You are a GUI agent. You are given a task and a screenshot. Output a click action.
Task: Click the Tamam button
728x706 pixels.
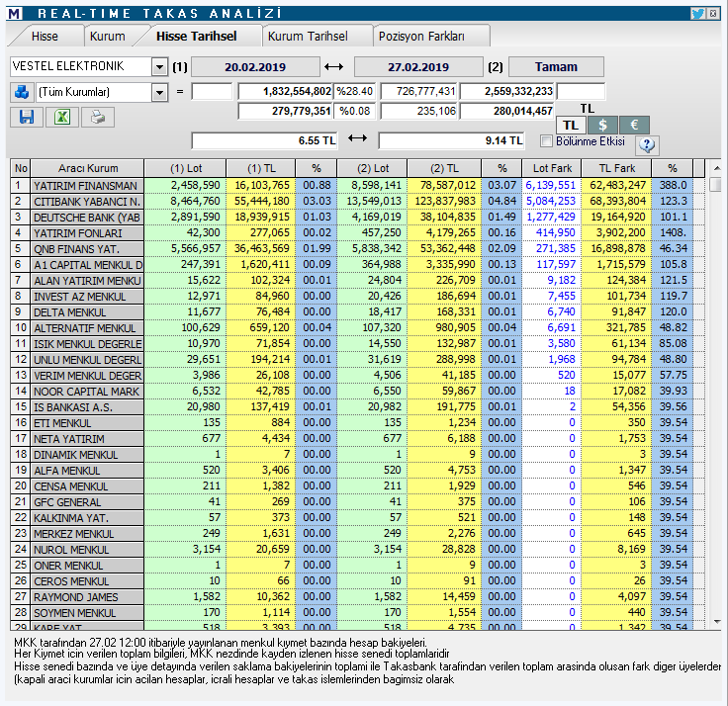pos(556,67)
